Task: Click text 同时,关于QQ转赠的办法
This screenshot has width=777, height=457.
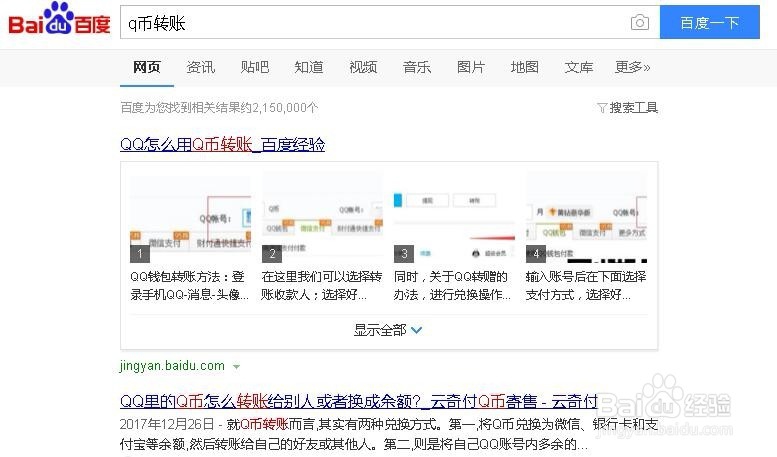Action: [x=452, y=286]
